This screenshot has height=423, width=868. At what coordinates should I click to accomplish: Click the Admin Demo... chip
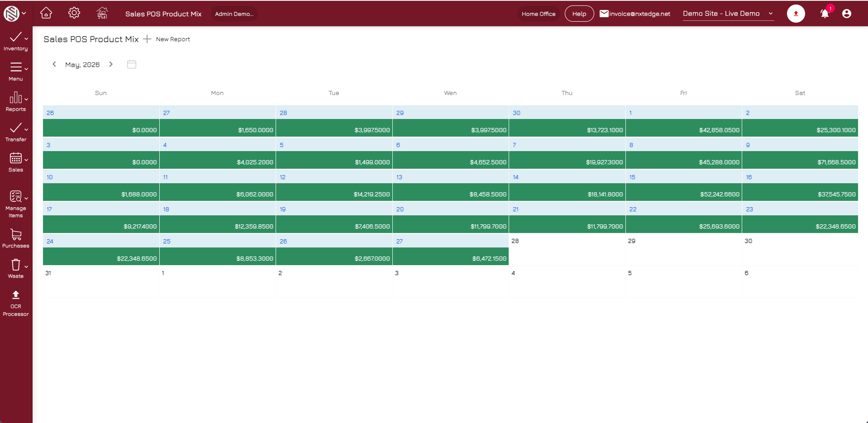234,14
